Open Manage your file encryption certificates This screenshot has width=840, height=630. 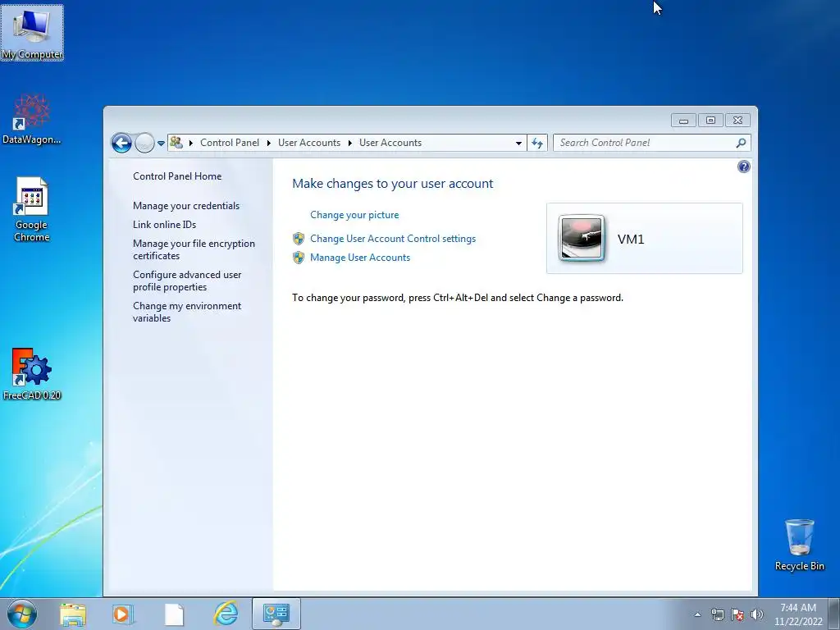[194, 249]
